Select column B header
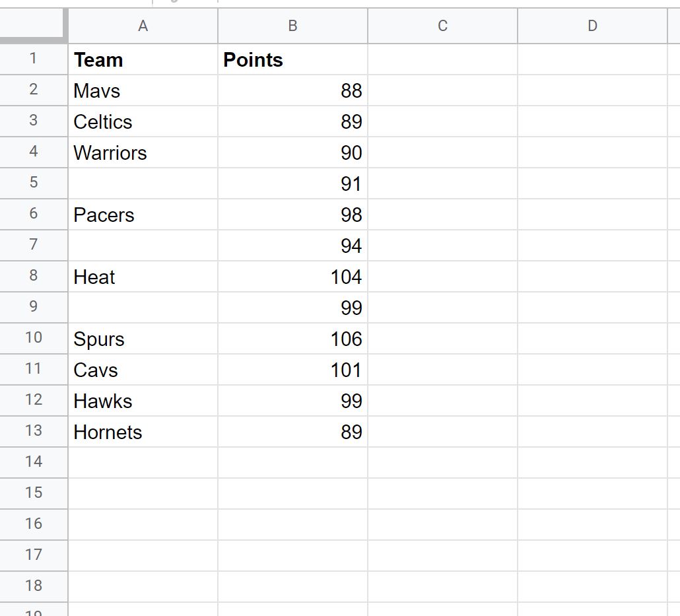This screenshot has width=680, height=616. [x=292, y=26]
